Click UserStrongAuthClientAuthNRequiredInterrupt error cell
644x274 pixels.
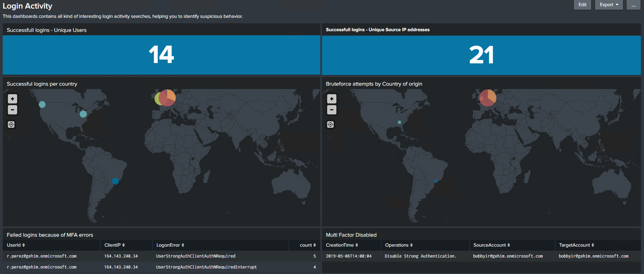(x=206, y=267)
